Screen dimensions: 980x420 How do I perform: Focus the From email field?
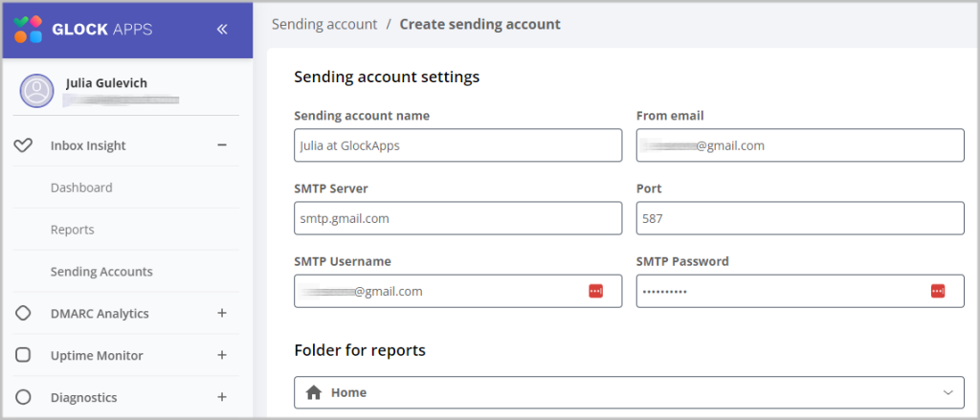[800, 145]
